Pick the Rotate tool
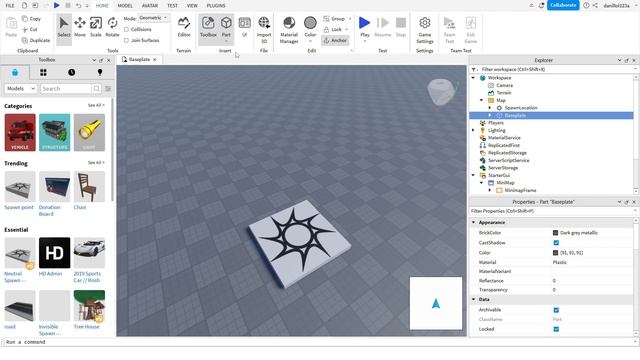 [x=112, y=28]
